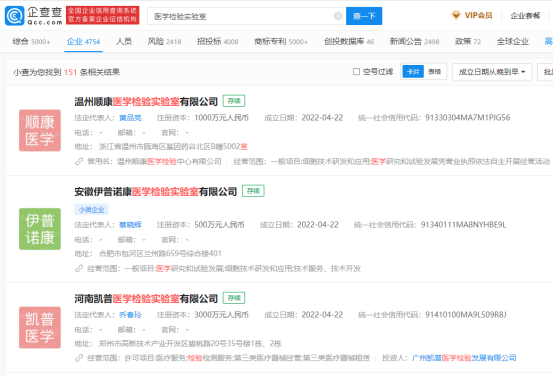
Task: Click 存续 status badge for 安徽伊普诺康
Action: coord(253,191)
